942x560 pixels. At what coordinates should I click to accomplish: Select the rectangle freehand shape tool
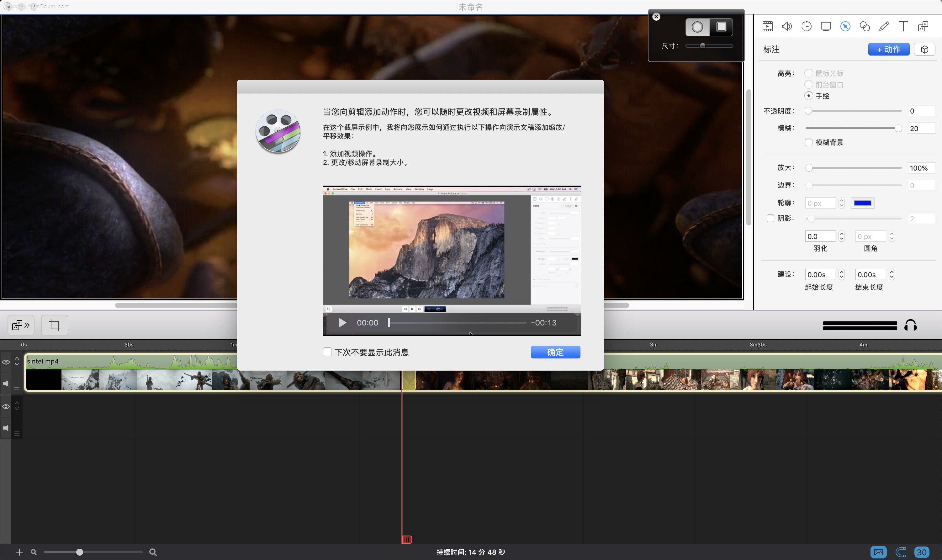click(721, 27)
